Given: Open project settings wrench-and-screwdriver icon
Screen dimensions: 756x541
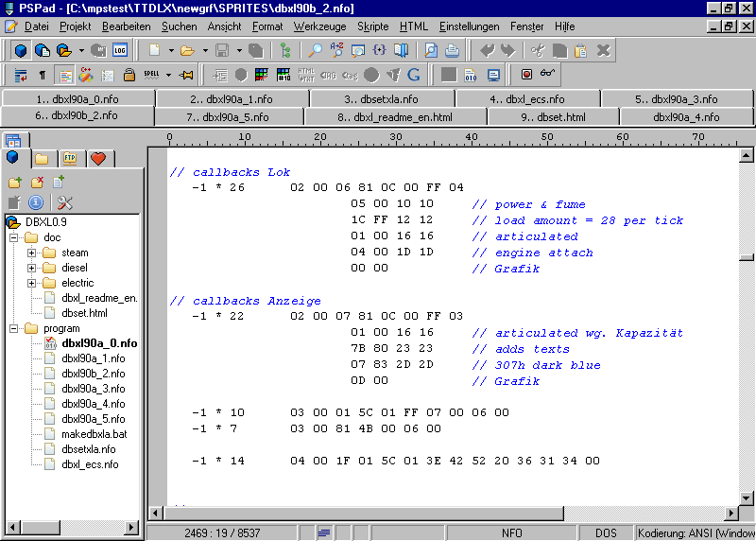Looking at the screenshot, I should [64, 202].
